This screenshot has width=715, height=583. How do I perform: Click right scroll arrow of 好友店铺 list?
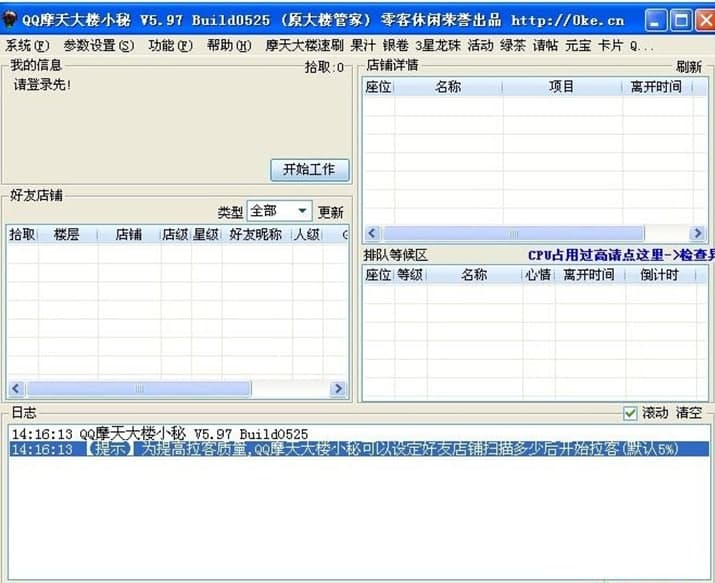tap(338, 388)
